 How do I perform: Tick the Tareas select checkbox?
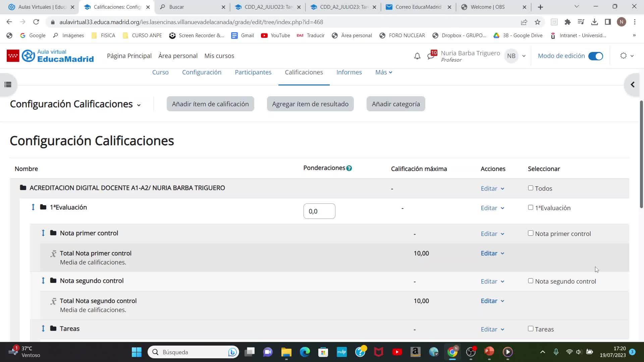pyautogui.click(x=530, y=329)
